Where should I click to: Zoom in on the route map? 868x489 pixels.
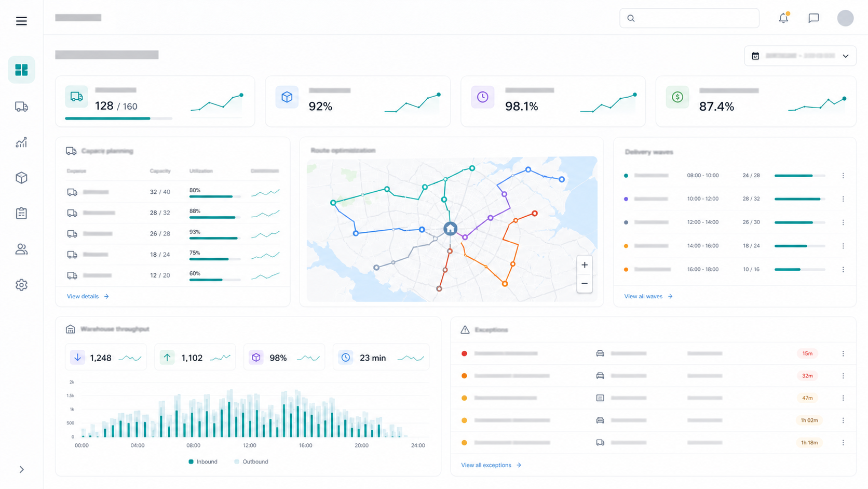[585, 265]
